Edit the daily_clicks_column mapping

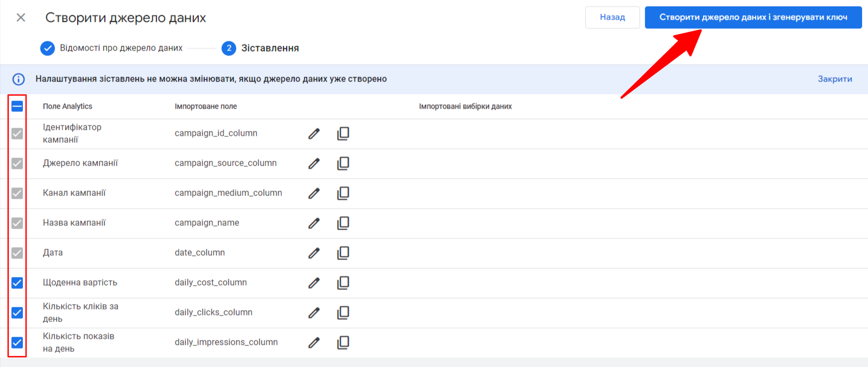coord(314,313)
